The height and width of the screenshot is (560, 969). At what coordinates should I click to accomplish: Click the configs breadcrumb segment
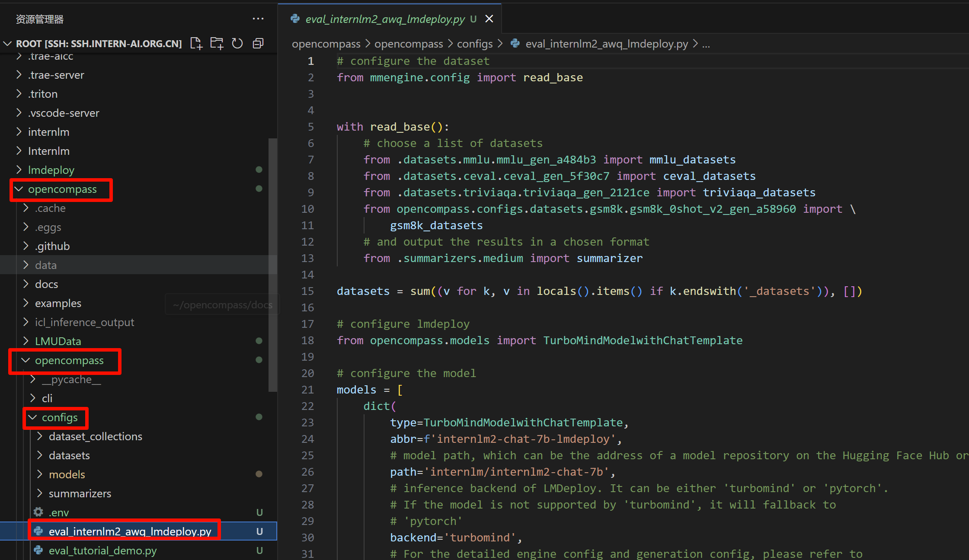coord(474,44)
